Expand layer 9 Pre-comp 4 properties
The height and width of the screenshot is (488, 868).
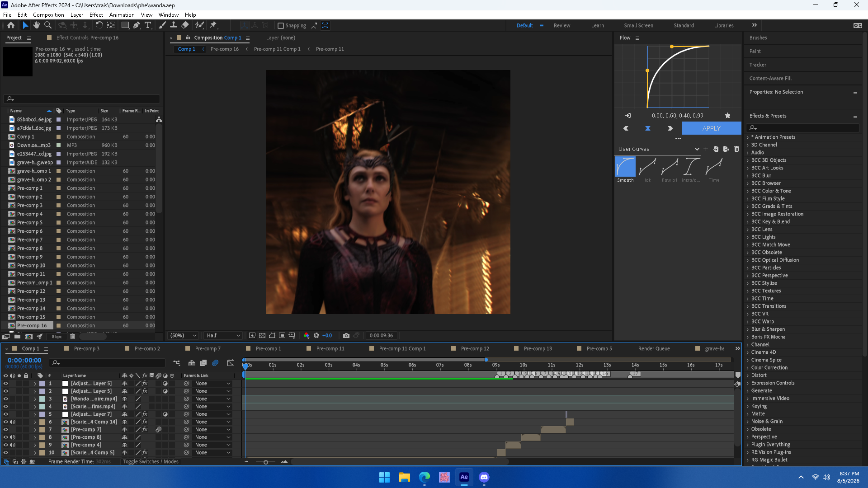[x=35, y=445]
